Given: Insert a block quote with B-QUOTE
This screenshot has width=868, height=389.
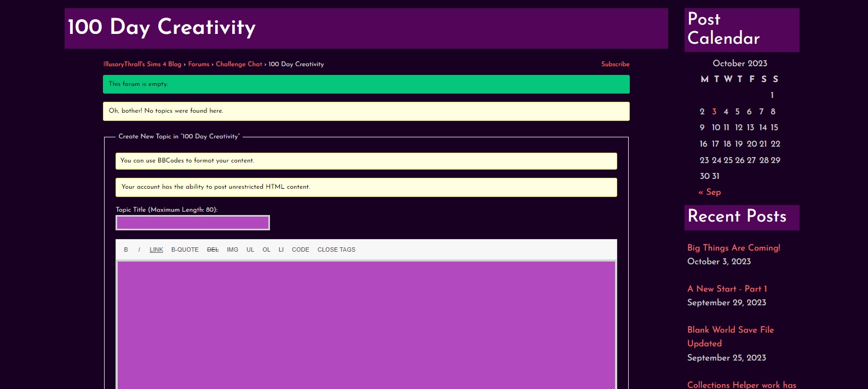Looking at the screenshot, I should point(185,249).
